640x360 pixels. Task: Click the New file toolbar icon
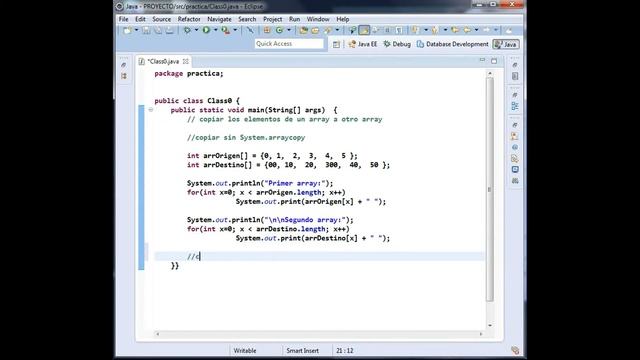(x=127, y=30)
